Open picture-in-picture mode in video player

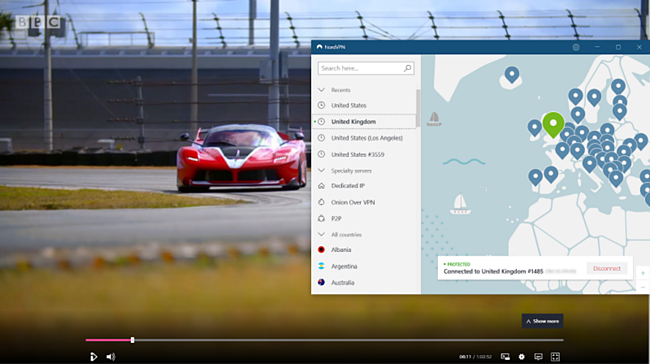coord(505,357)
